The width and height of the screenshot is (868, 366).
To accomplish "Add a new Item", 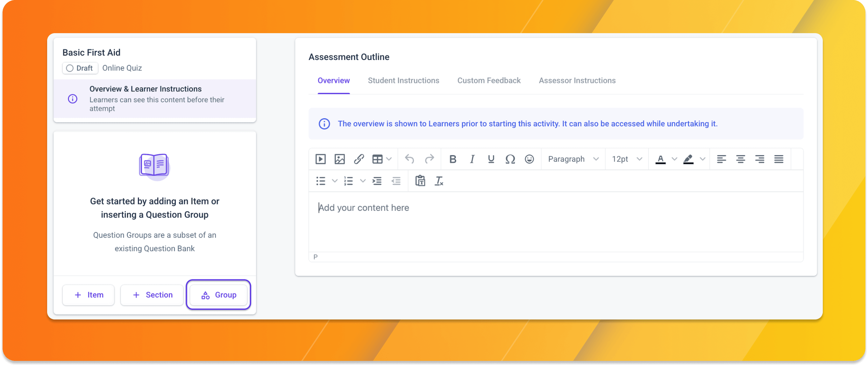I will (88, 295).
